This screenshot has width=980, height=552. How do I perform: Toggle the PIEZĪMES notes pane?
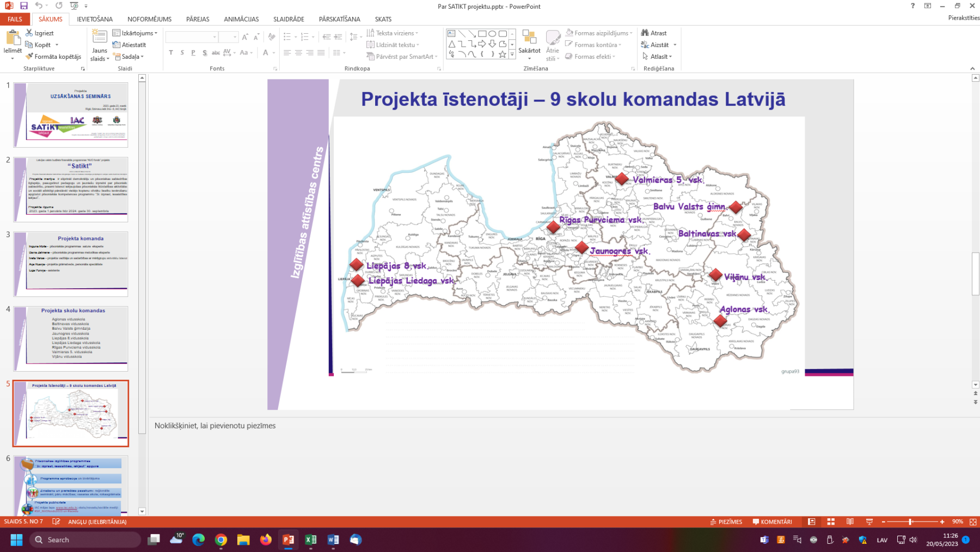point(726,522)
